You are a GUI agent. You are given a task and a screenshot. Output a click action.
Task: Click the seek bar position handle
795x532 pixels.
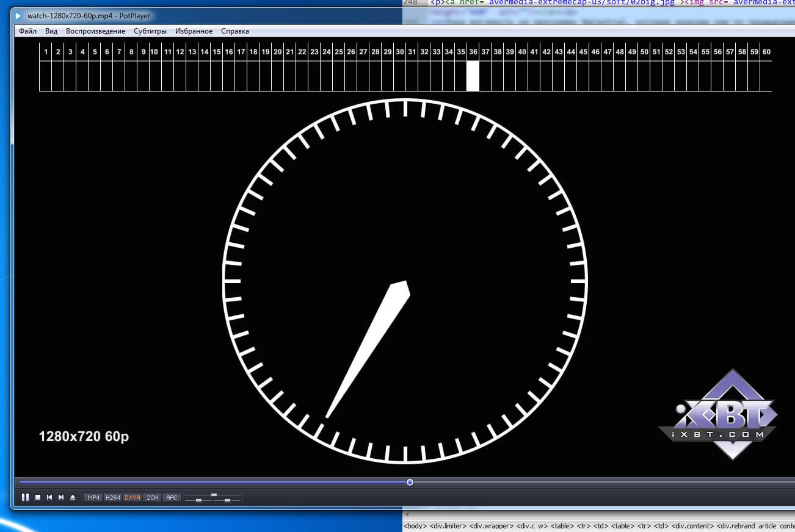pos(410,482)
